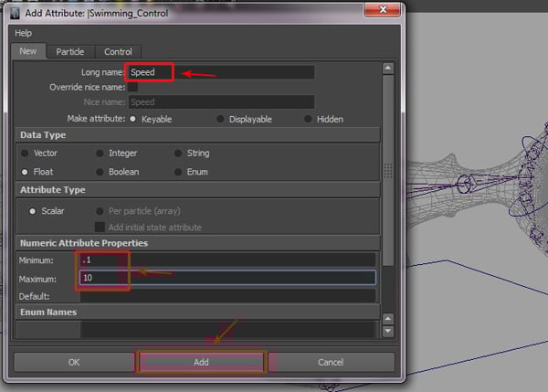Select Enum data type

pos(178,172)
